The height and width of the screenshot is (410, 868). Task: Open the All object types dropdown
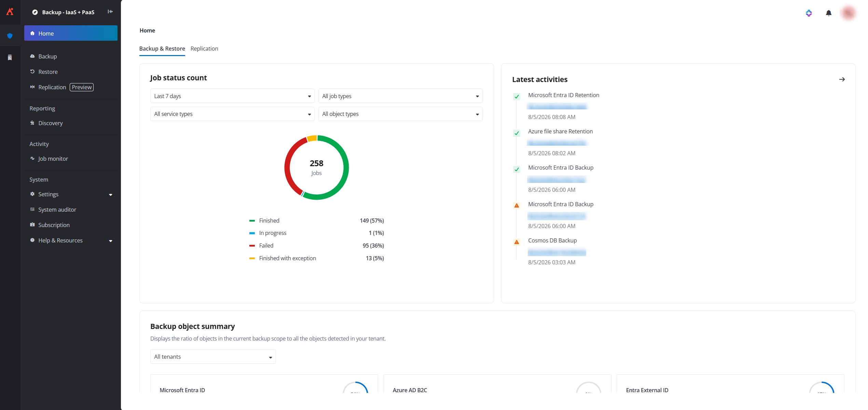click(x=400, y=114)
